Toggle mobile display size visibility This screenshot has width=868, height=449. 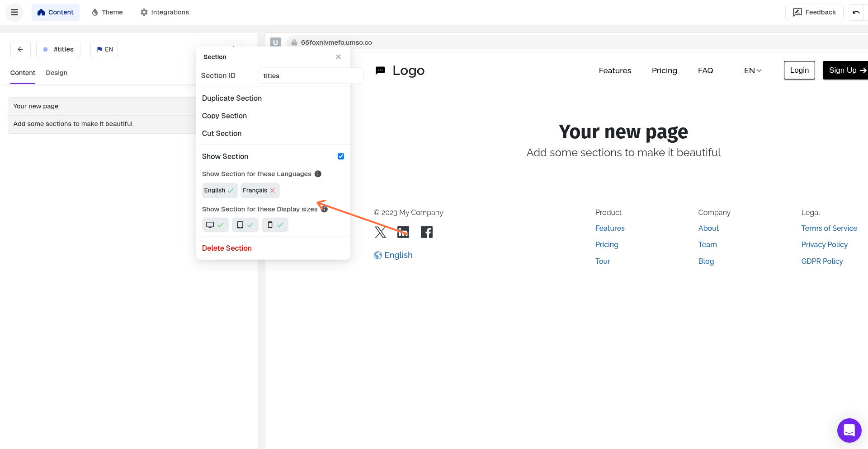[x=275, y=225]
